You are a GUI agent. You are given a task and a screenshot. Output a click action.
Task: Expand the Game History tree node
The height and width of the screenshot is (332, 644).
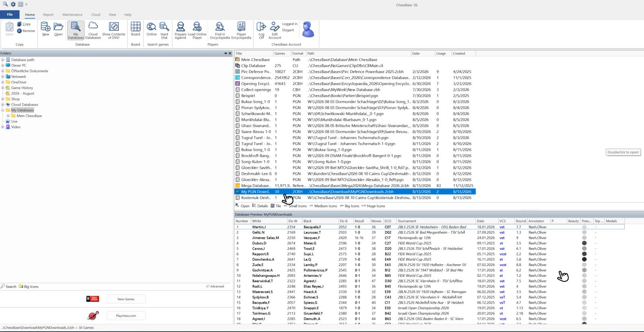(x=3, y=88)
